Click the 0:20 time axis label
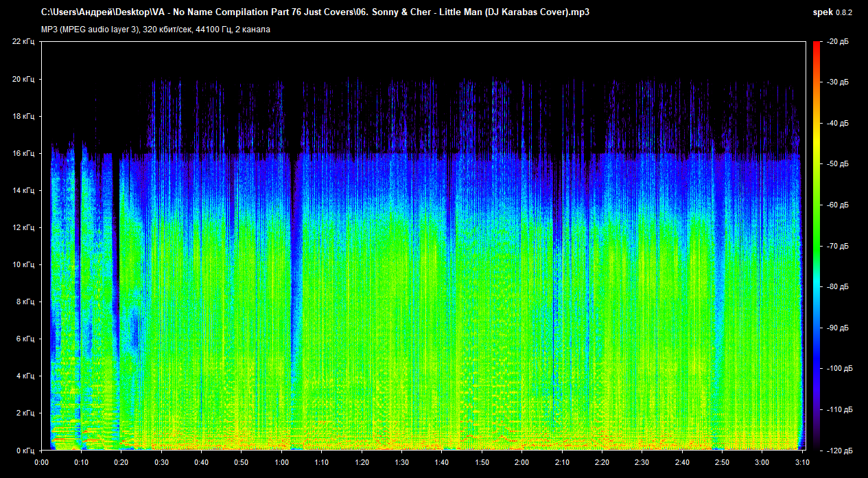 [x=121, y=462]
